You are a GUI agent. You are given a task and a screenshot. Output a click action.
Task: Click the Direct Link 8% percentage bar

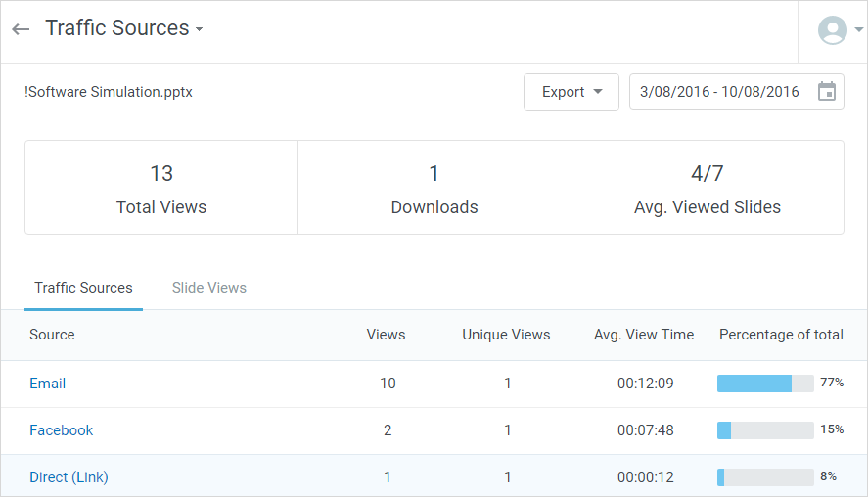(x=765, y=477)
